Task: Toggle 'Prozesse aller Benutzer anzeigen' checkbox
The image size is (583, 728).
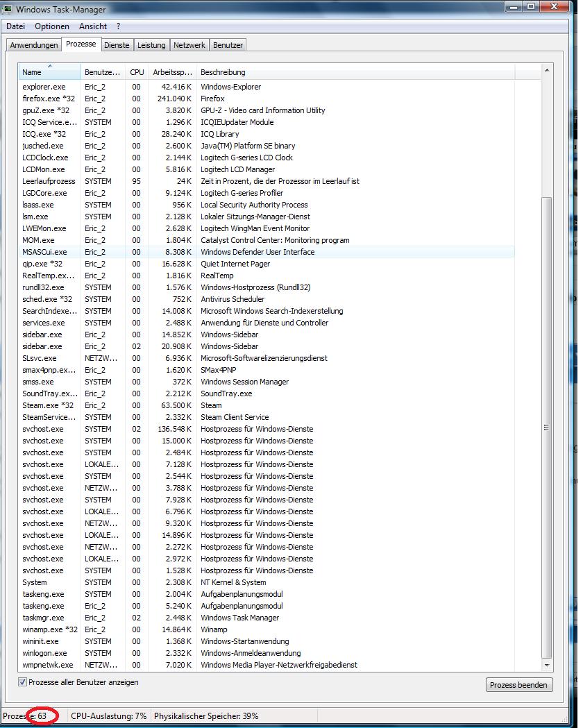Action: point(22,682)
